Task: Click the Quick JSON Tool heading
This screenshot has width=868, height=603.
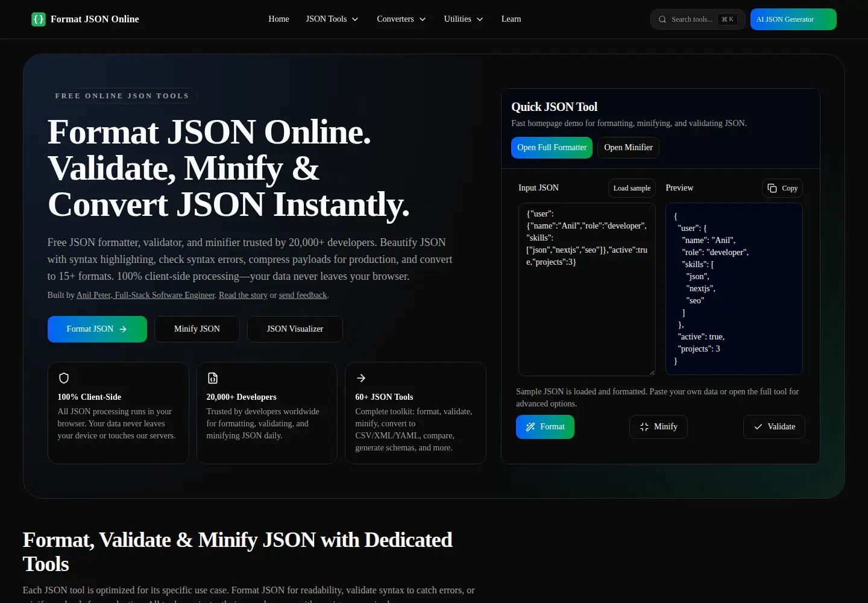Action: [554, 107]
